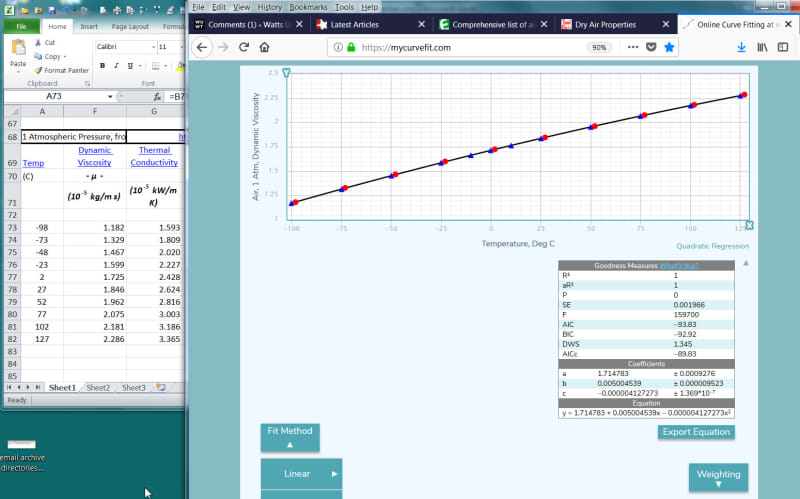The height and width of the screenshot is (499, 800).
Task: Click the Excel Copy button
Action: coord(48,57)
